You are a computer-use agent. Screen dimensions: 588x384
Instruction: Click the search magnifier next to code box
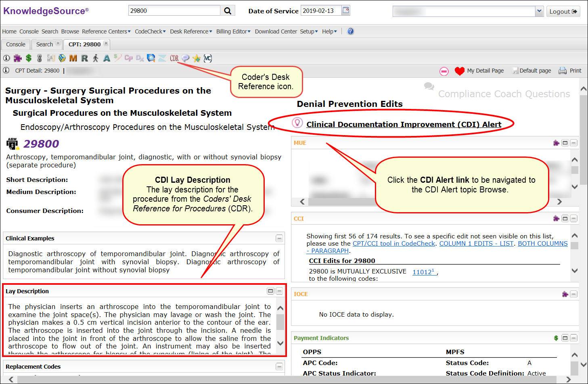[228, 11]
